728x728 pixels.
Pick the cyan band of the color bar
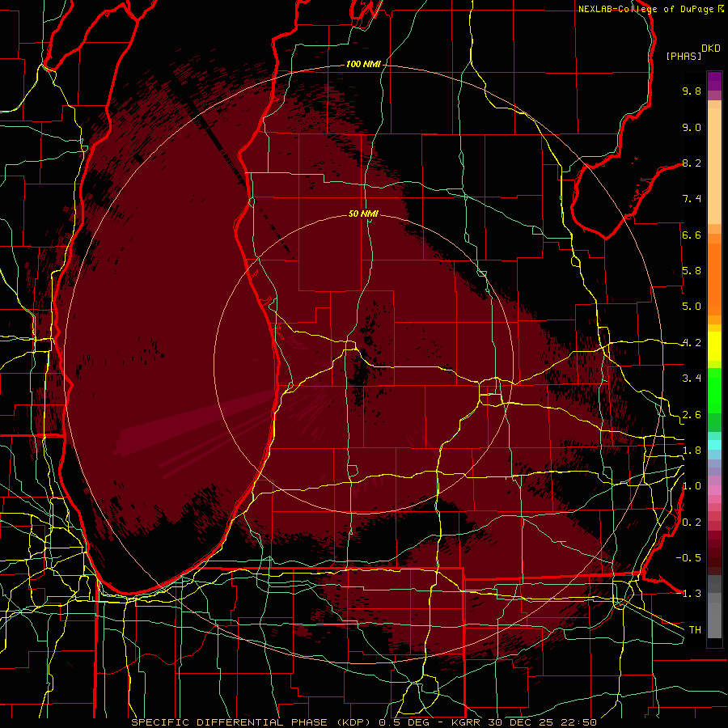pyautogui.click(x=714, y=445)
